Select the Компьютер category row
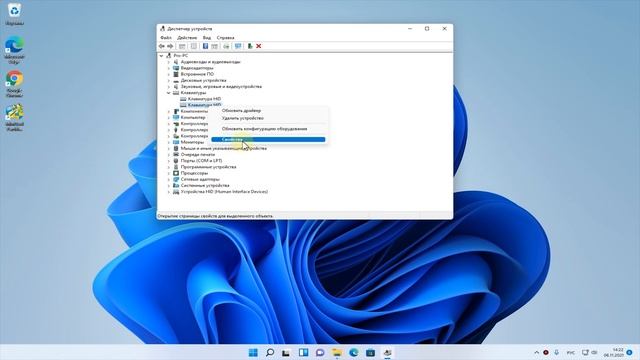 click(x=189, y=118)
